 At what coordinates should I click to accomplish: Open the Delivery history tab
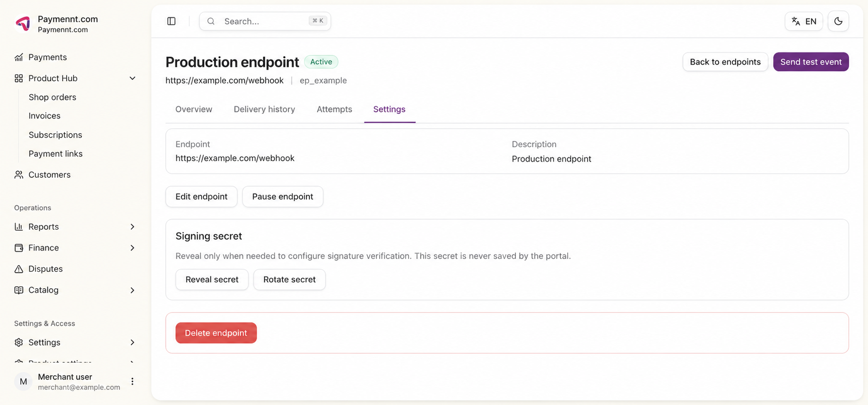pos(264,109)
